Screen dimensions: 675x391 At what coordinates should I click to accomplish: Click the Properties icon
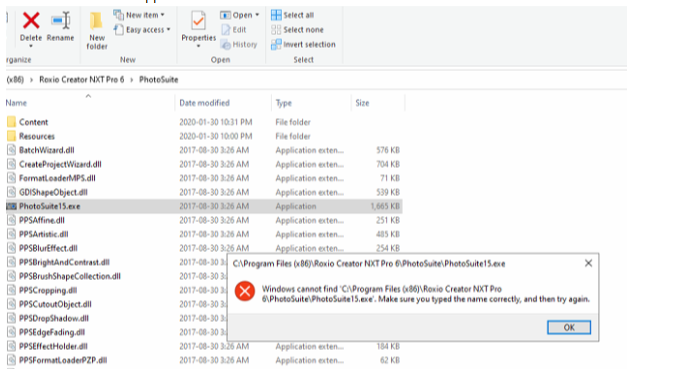click(198, 21)
